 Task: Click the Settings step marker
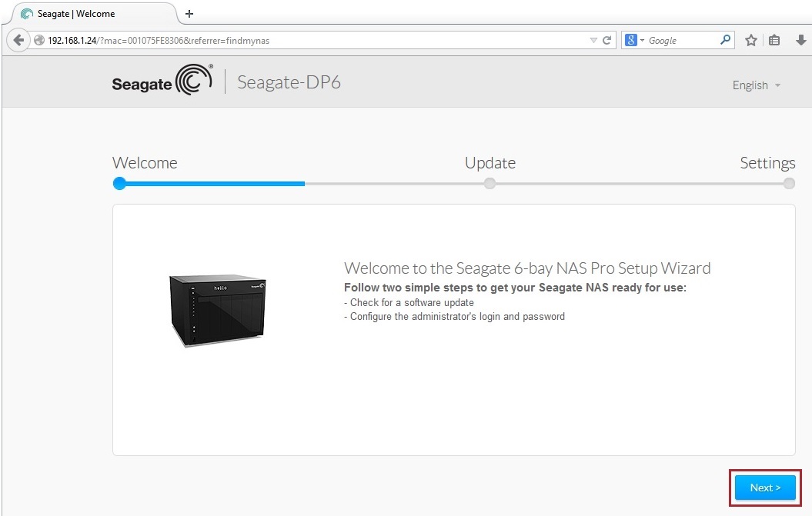coord(789,183)
